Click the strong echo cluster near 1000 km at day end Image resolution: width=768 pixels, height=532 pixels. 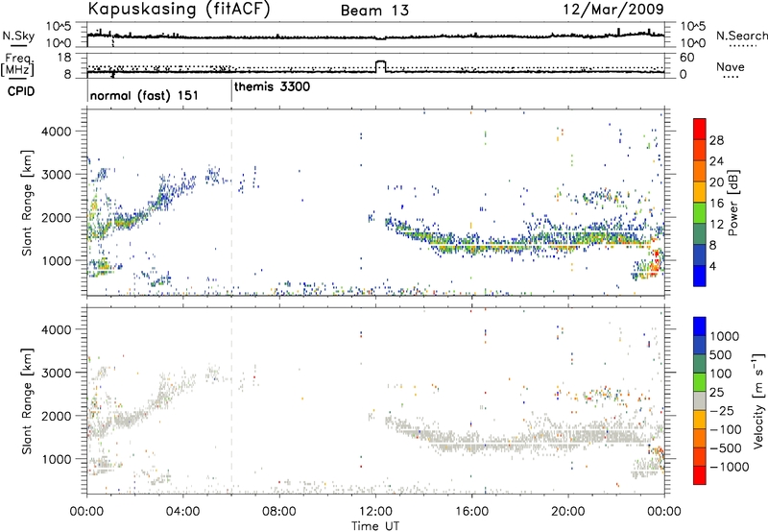click(x=655, y=263)
